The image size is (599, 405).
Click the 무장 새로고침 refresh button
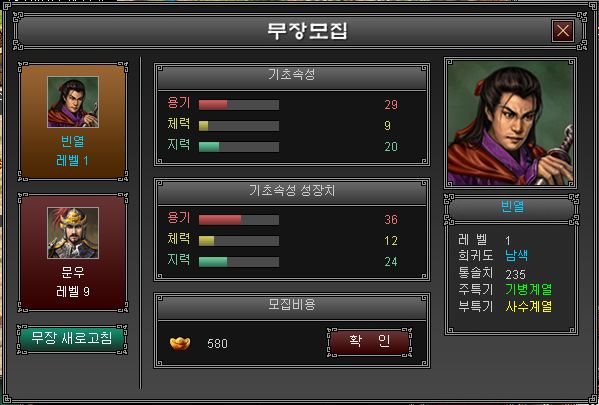pos(72,339)
